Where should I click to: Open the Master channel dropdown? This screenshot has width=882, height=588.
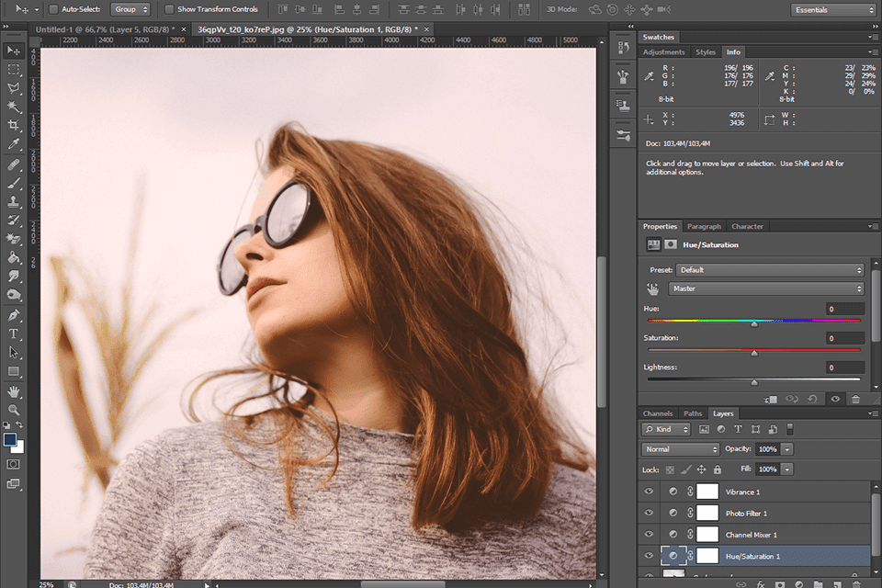[x=766, y=288]
